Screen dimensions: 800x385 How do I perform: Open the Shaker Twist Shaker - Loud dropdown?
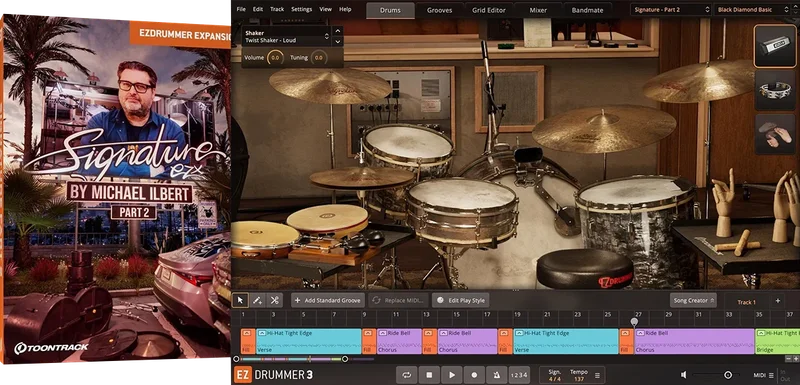pyautogui.click(x=287, y=36)
